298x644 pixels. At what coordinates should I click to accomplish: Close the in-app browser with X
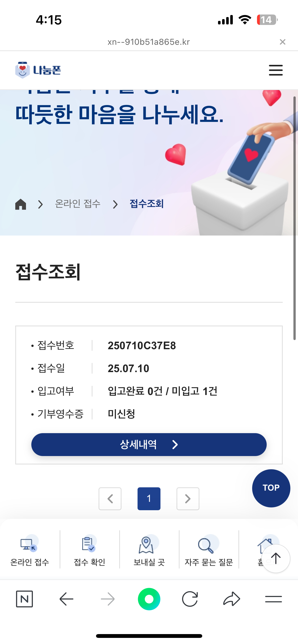point(282,42)
